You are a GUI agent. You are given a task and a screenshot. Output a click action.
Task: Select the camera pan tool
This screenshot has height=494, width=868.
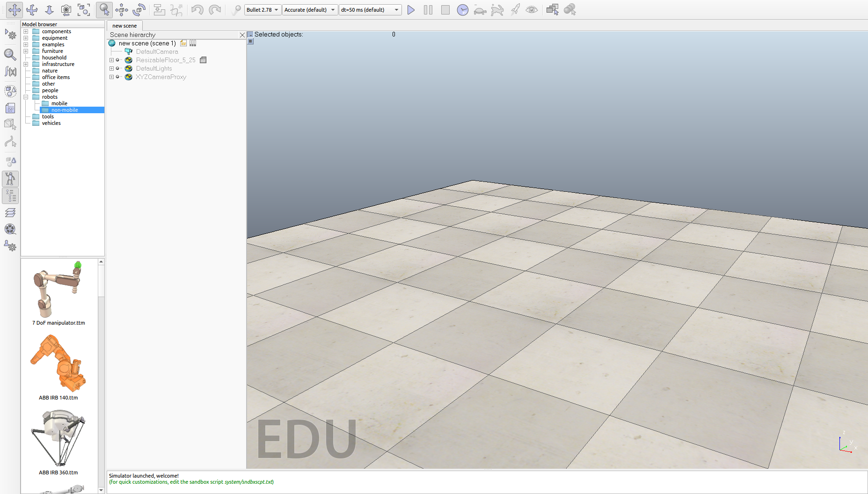(x=15, y=9)
